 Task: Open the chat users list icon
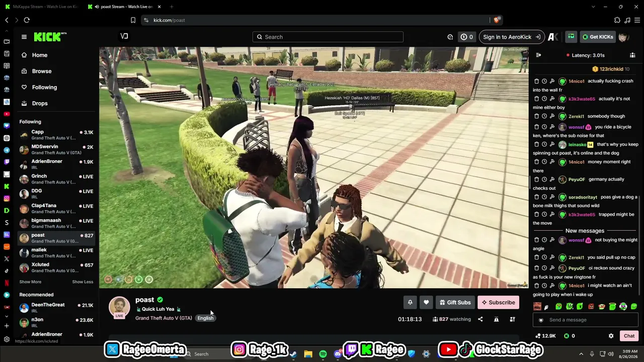click(x=632, y=55)
